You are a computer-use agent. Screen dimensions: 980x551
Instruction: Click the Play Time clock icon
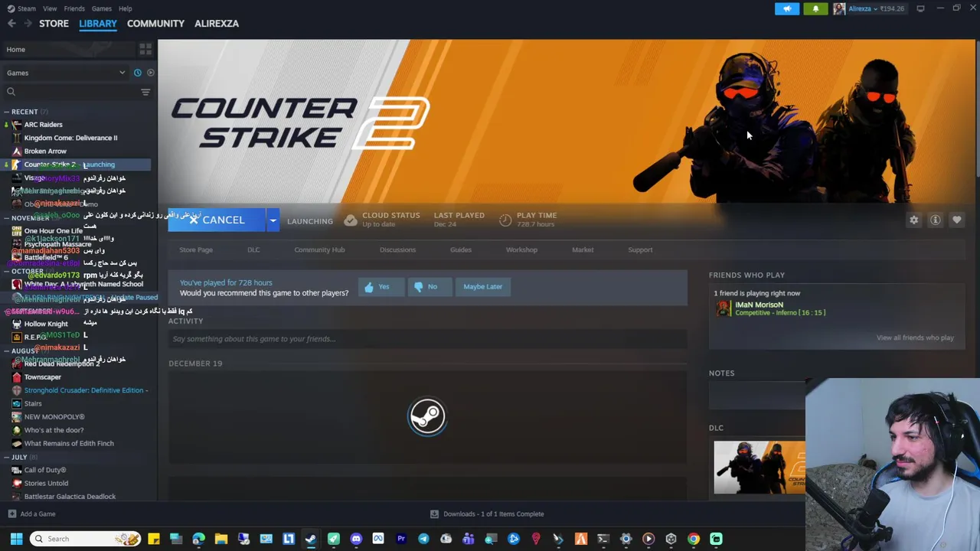click(505, 220)
